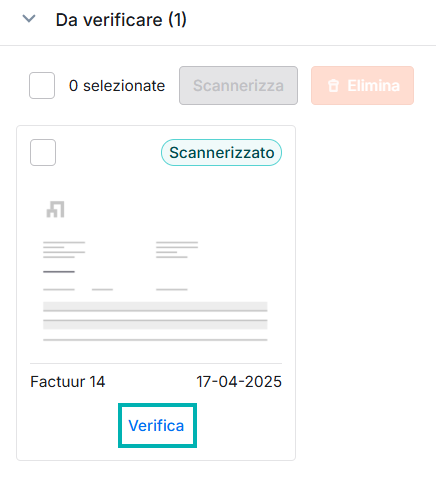Viewport: 436px width, 478px height.
Task: Tick the select-all checkbox beside 0 selezionate
Action: [42, 85]
